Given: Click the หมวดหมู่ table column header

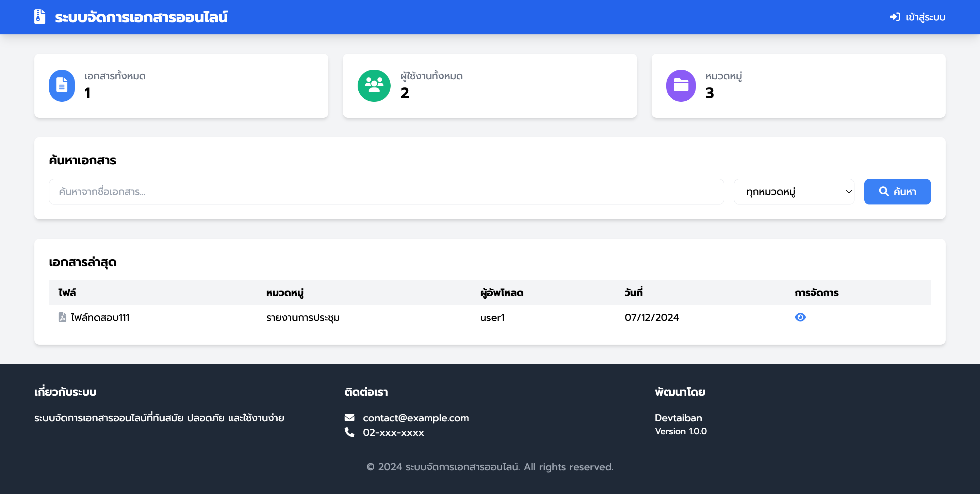Looking at the screenshot, I should (x=284, y=293).
